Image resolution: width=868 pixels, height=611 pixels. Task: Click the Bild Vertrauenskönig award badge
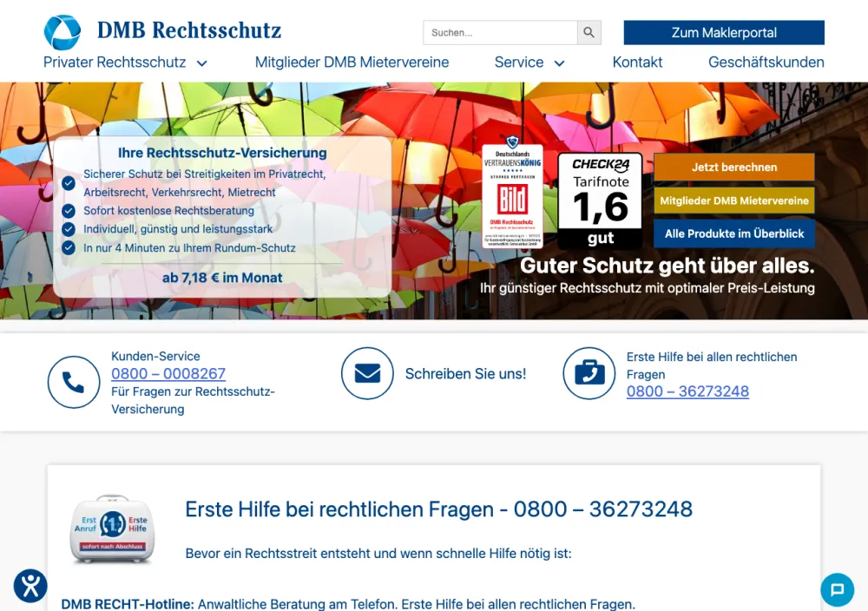(513, 192)
